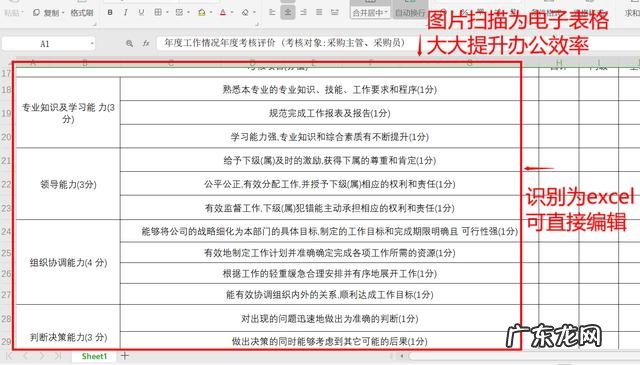640x365 pixels.
Task: Click Merge and Center (合并居中)
Action: click(x=370, y=13)
